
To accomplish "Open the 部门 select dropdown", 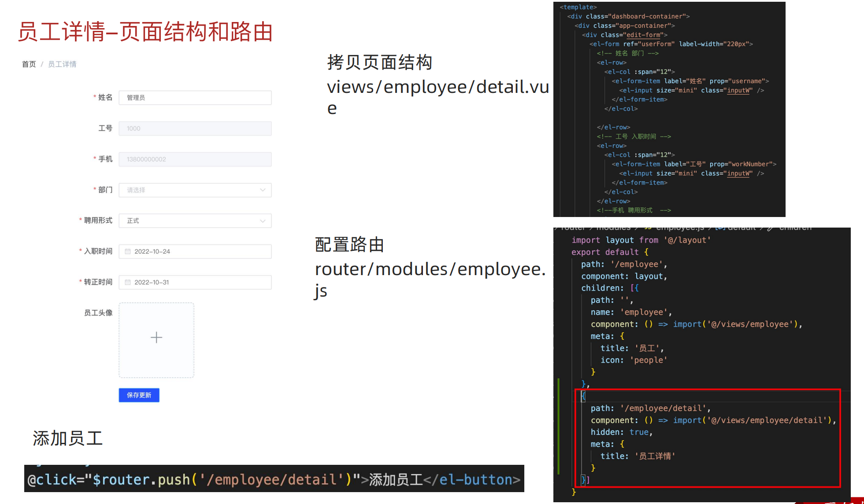I will (x=263, y=190).
